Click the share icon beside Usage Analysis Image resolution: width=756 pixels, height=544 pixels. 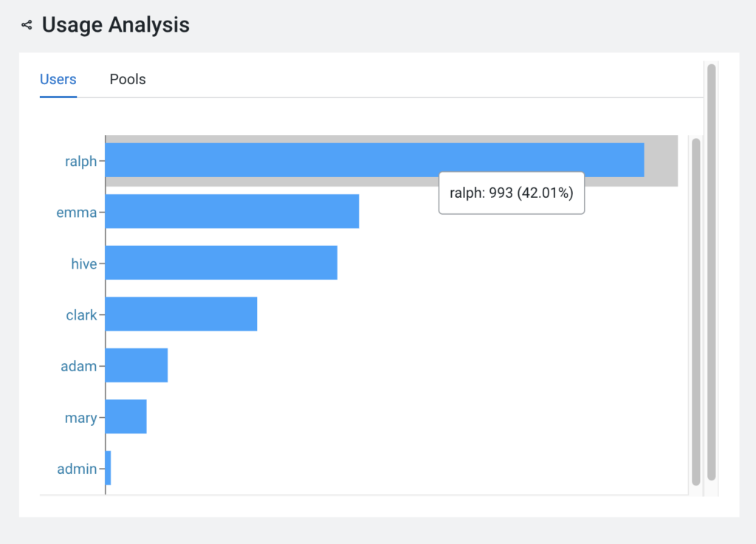27,25
